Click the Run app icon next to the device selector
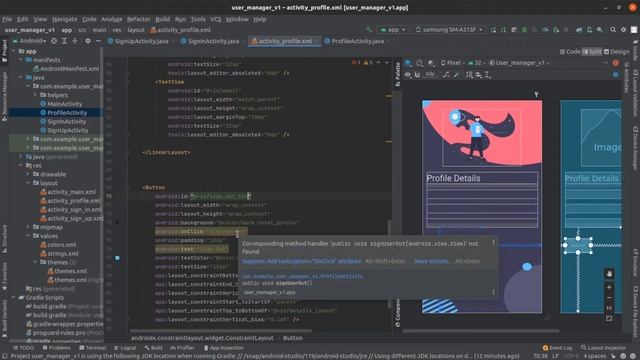The image size is (640, 360). [493, 30]
